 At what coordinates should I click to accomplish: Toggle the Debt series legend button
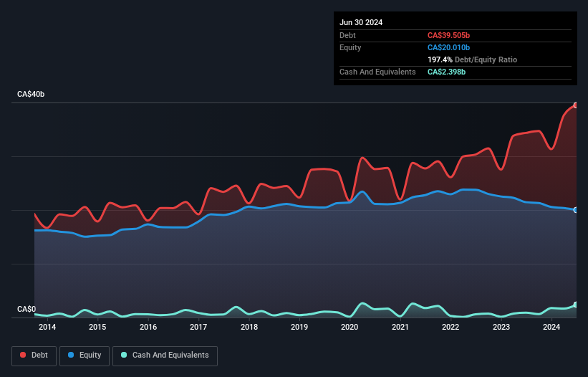pyautogui.click(x=34, y=355)
